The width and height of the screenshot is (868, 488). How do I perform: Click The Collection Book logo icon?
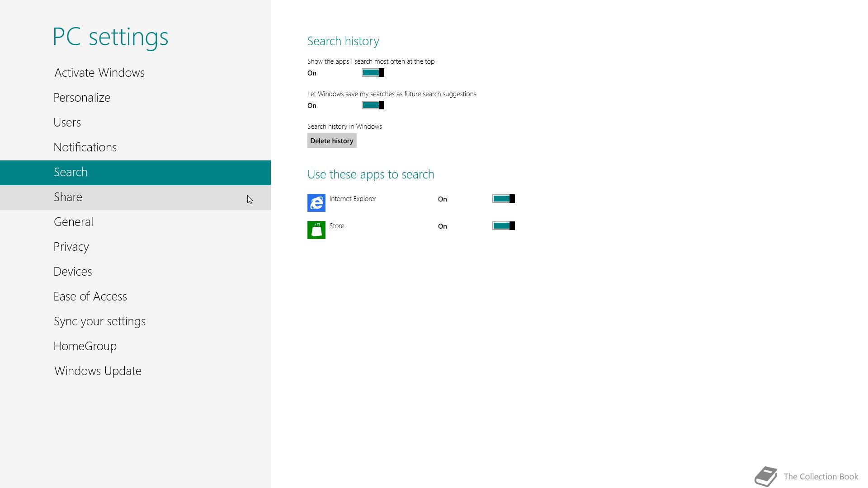pos(766,476)
